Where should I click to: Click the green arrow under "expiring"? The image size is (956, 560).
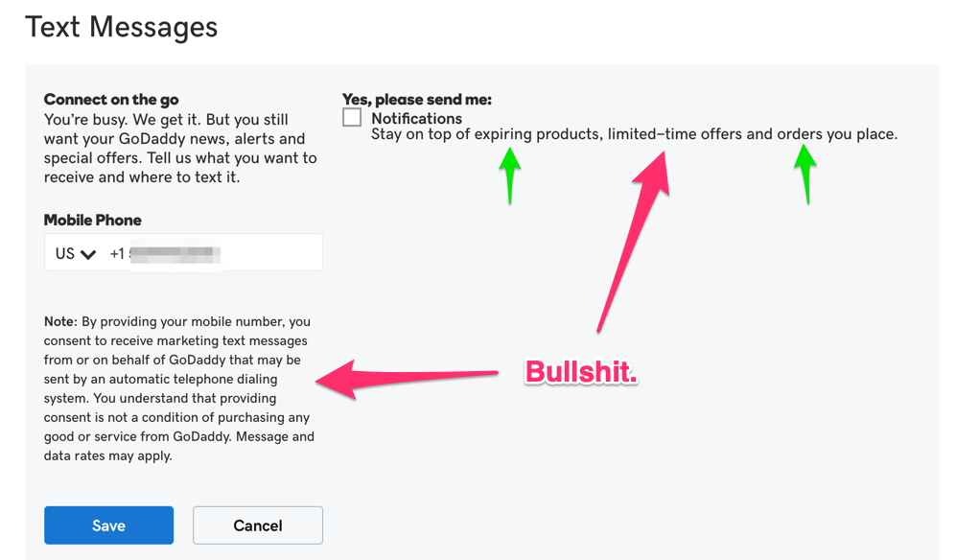(510, 175)
